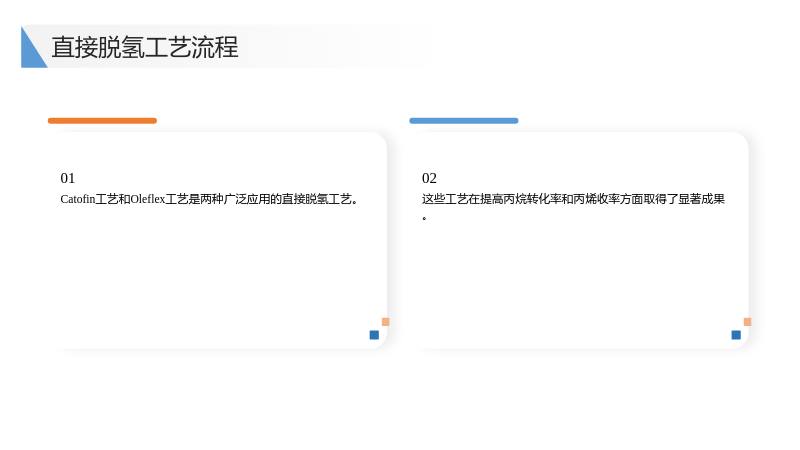
Task: Click the Catofin工艺和Oleflex工艺 text line
Action: tap(209, 199)
